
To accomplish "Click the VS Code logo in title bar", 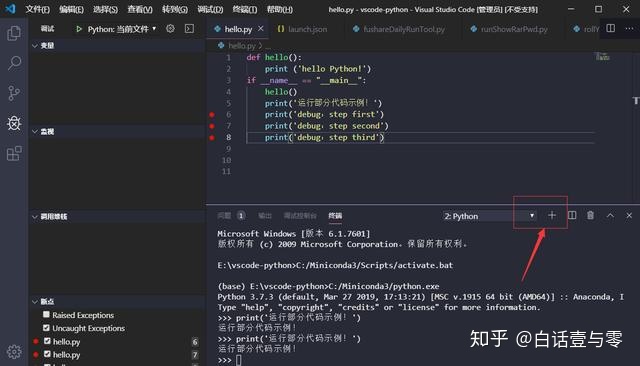I will [10, 9].
